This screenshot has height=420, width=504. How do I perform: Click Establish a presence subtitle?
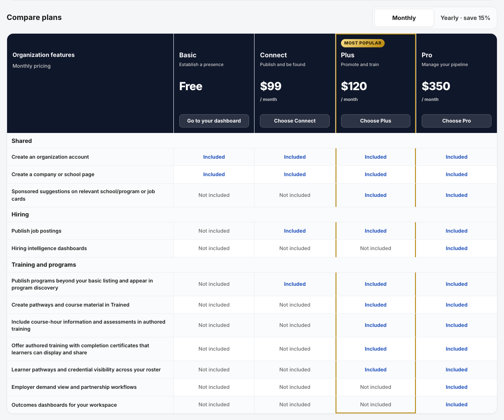(x=201, y=64)
